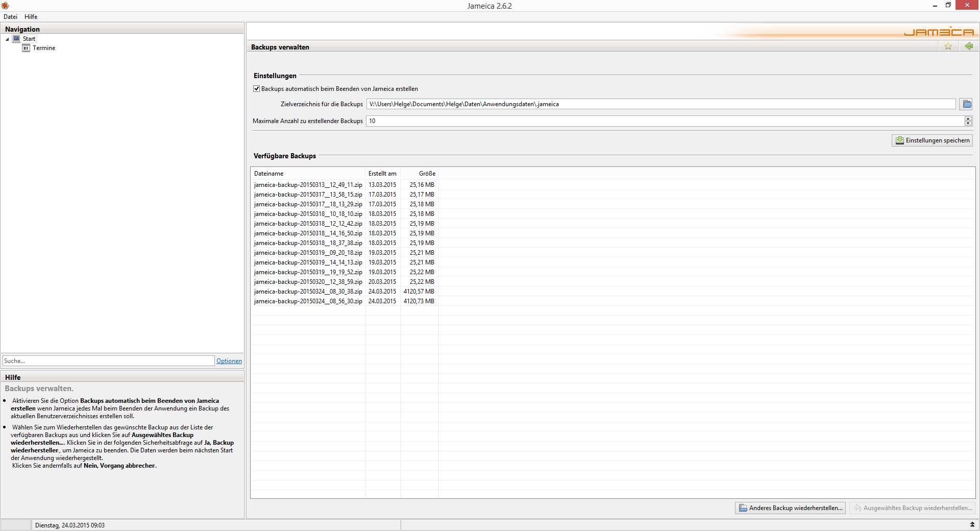Image resolution: width=980 pixels, height=531 pixels.
Task: Click the Jameica app icon in title bar
Action: click(x=5, y=6)
